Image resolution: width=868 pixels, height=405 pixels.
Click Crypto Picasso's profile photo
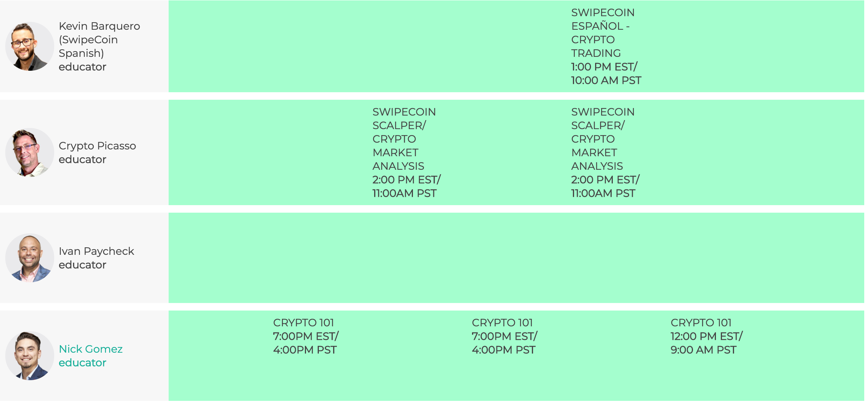[30, 152]
